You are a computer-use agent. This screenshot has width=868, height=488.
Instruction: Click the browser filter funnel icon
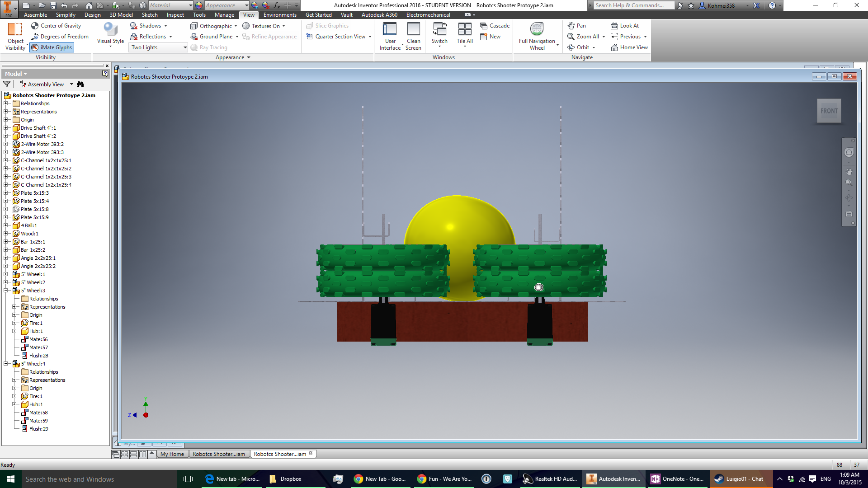pos(7,84)
